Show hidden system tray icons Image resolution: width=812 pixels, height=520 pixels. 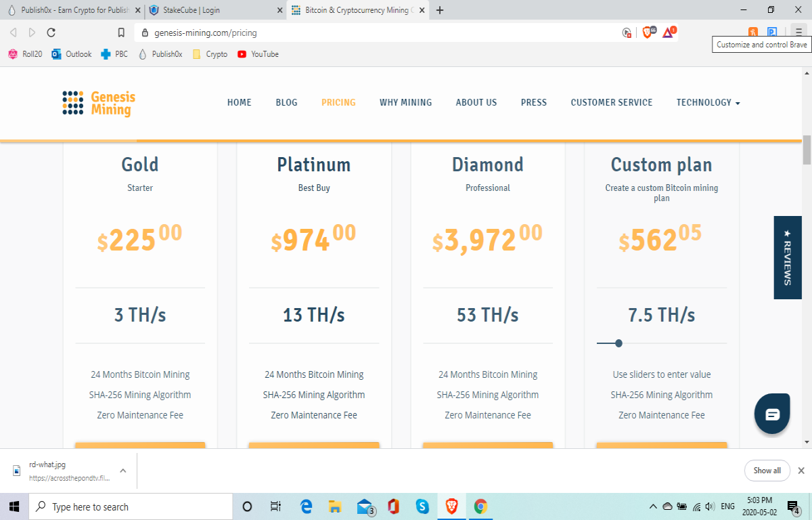tap(653, 506)
